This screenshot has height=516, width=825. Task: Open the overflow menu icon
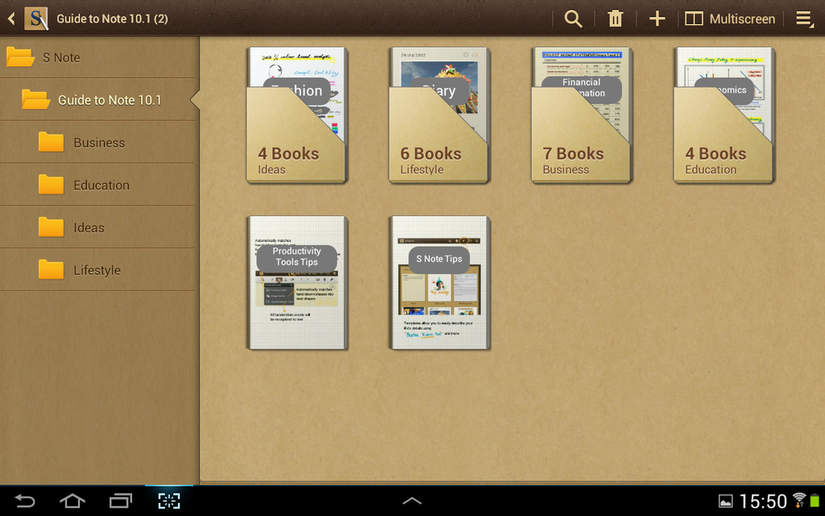point(804,19)
